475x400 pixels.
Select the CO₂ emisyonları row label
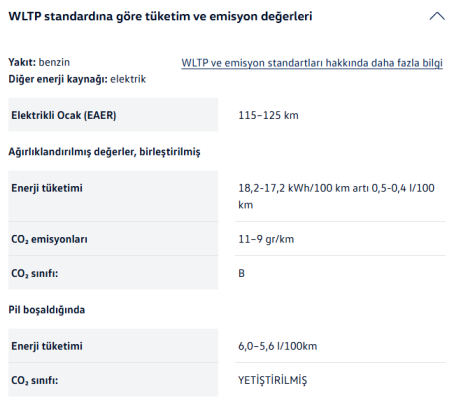49,239
